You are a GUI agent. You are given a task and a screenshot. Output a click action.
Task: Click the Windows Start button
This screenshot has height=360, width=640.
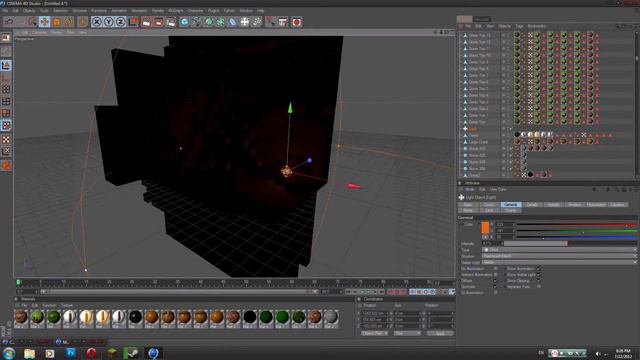coord(9,353)
